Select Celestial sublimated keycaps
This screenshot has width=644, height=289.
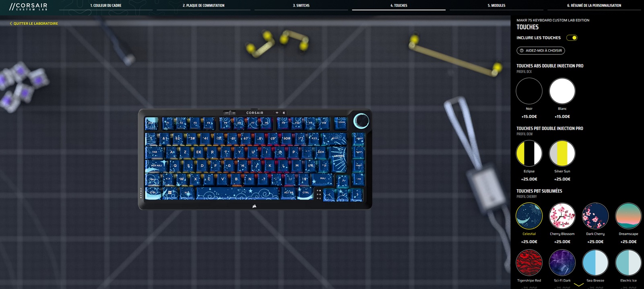529,216
